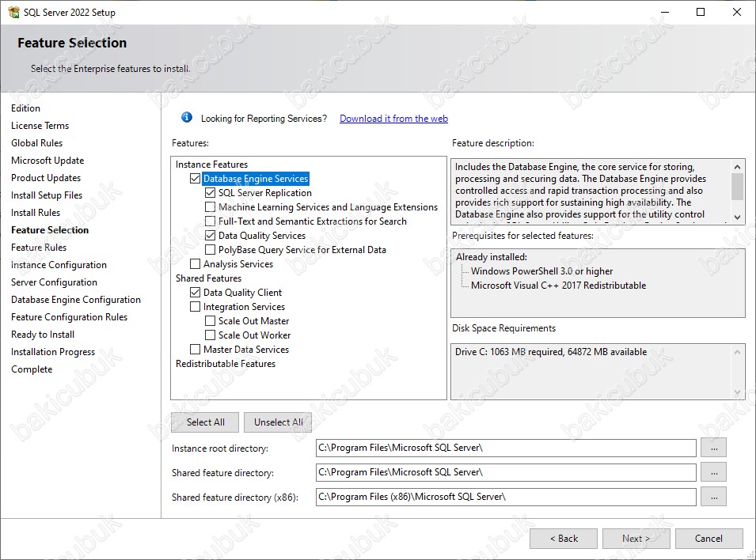Viewport: 756px width, 560px height.
Task: Select the Edition step in the sidebar
Action: (x=25, y=108)
